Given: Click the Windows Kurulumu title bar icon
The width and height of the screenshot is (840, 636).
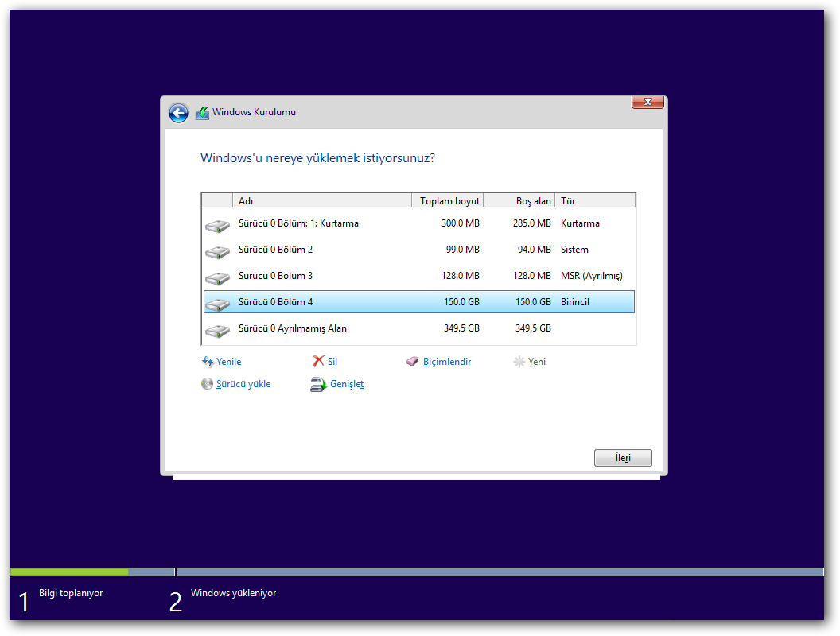Looking at the screenshot, I should pyautogui.click(x=202, y=112).
